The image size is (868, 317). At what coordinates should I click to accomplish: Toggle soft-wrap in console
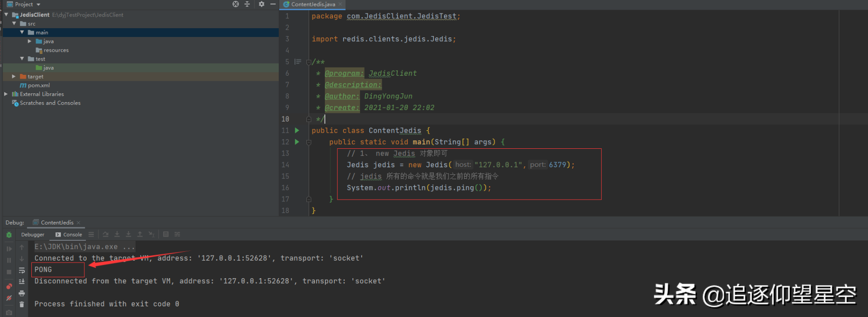22,270
